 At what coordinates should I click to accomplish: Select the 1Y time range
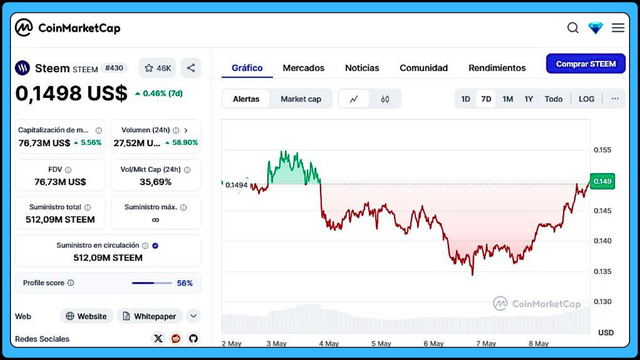pos(529,99)
